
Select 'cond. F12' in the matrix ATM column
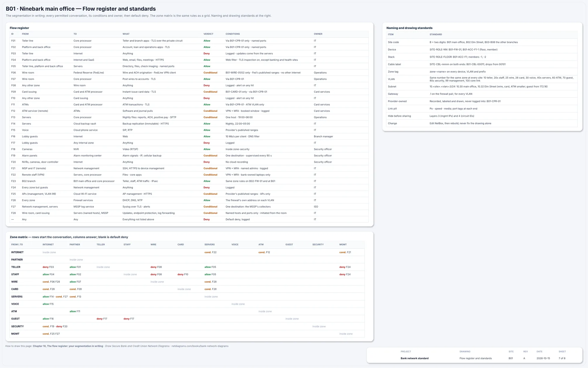point(264,252)
